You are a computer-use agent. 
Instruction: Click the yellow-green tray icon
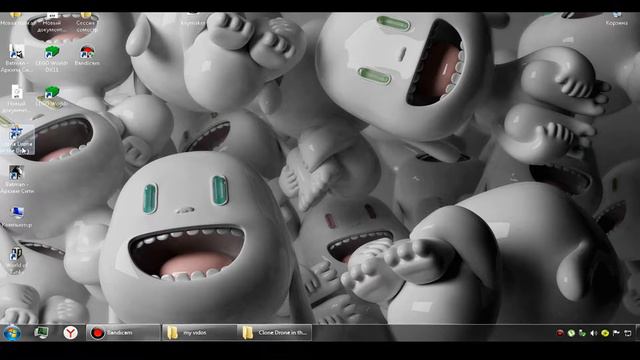click(x=605, y=333)
